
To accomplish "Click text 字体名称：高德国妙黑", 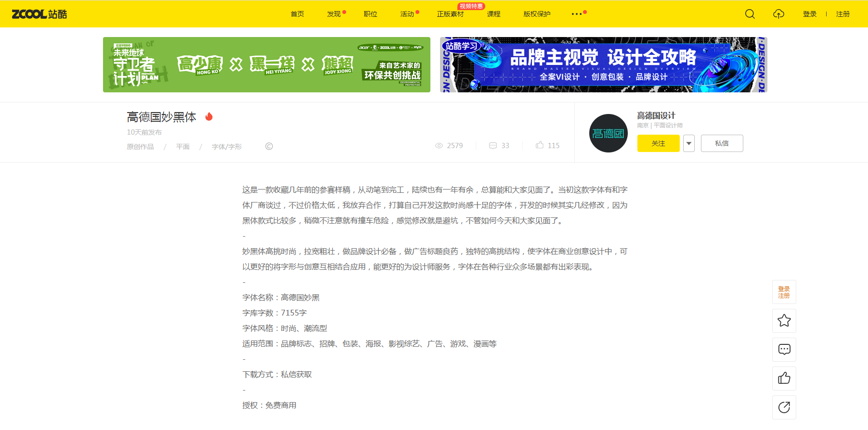I will pyautogui.click(x=281, y=298).
